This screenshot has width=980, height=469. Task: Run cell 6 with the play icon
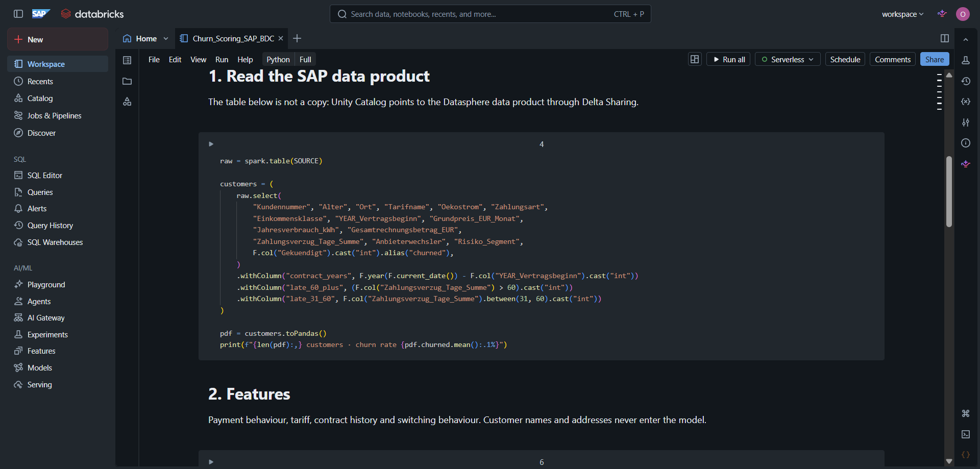(x=211, y=462)
